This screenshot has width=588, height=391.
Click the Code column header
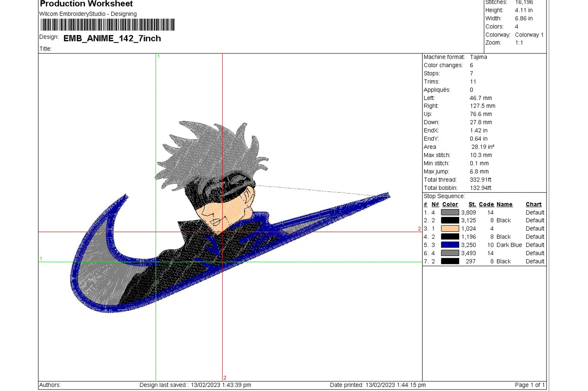click(x=486, y=204)
